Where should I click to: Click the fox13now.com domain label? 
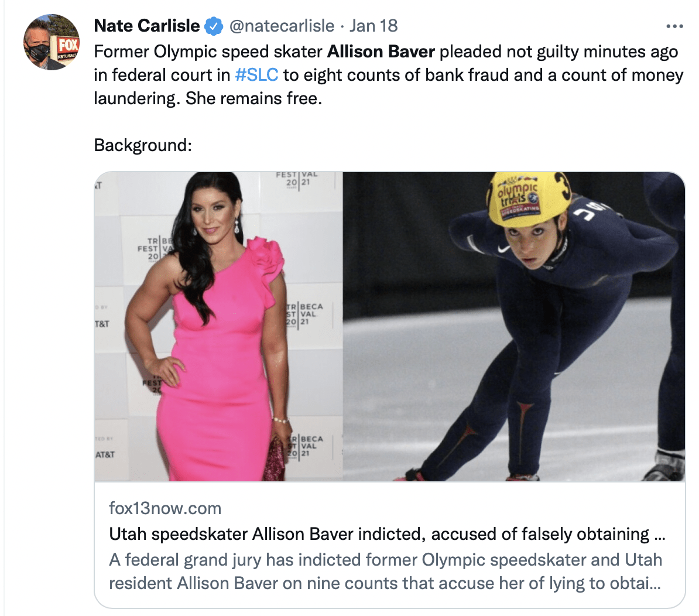coord(165,508)
